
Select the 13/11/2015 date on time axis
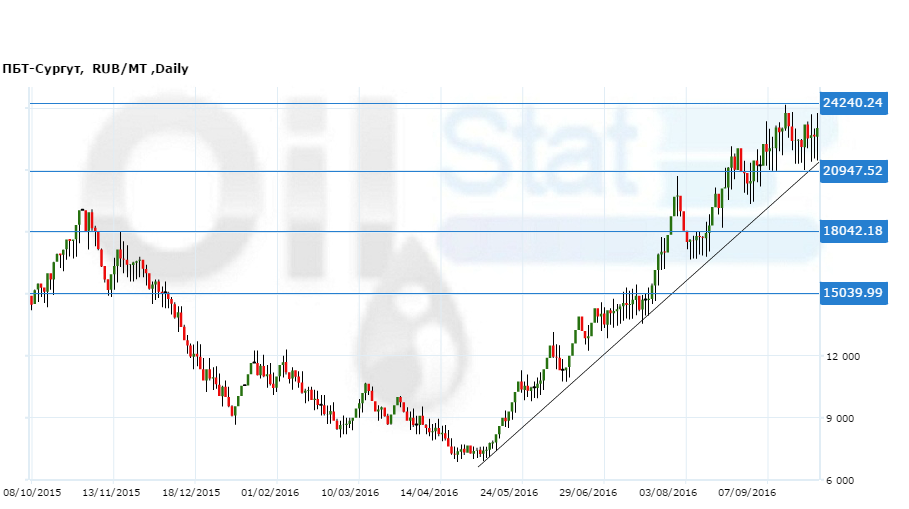point(111,492)
